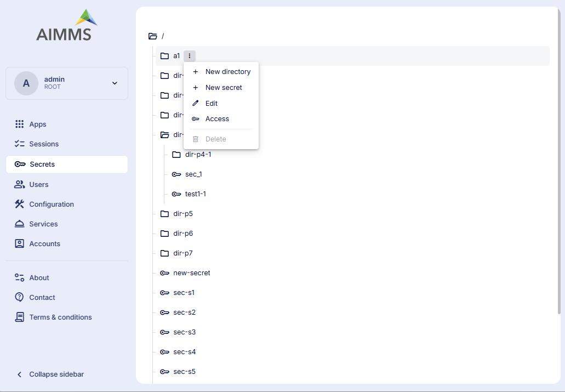Click the open folder icon at root
Viewport: 565px width, 392px height.
pyautogui.click(x=153, y=36)
